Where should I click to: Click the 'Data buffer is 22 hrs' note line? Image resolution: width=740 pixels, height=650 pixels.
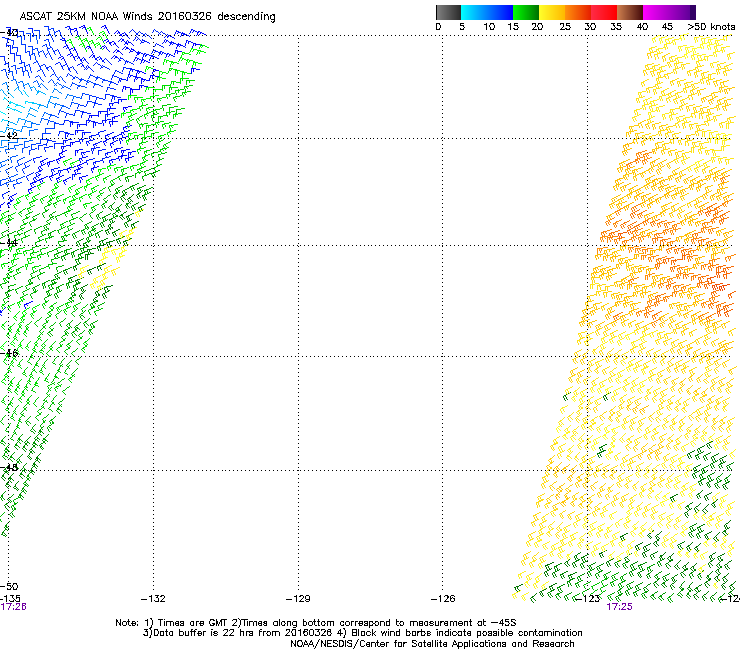pyautogui.click(x=362, y=633)
